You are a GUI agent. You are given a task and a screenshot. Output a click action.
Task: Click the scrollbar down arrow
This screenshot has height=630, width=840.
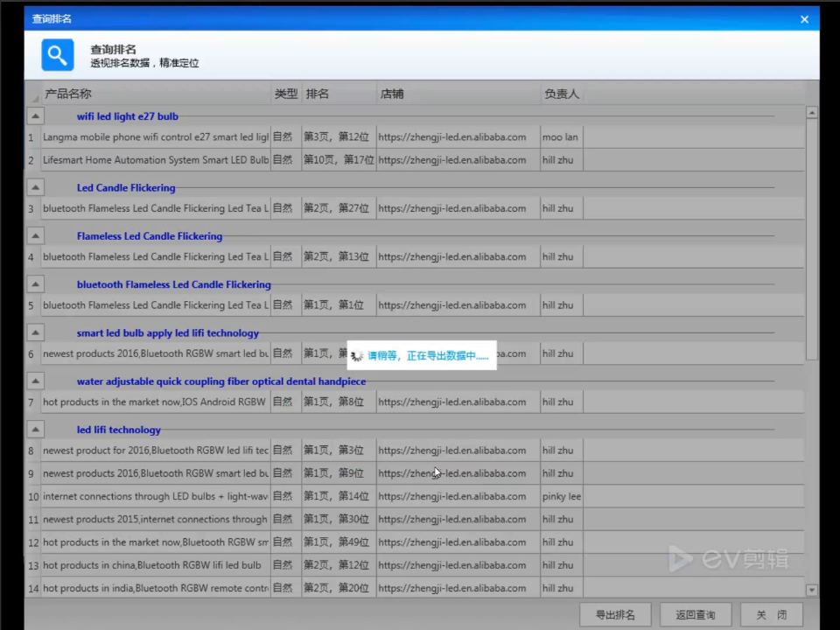812,590
